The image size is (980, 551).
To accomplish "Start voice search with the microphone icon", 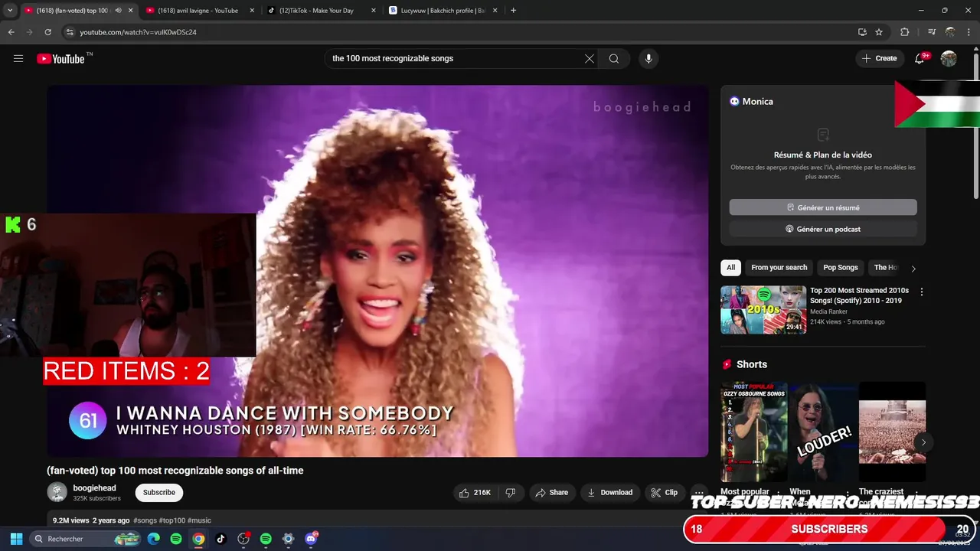I will coord(648,59).
